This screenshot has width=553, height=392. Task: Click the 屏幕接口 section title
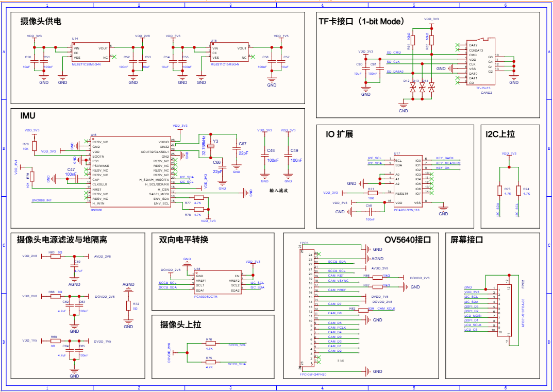(x=466, y=240)
